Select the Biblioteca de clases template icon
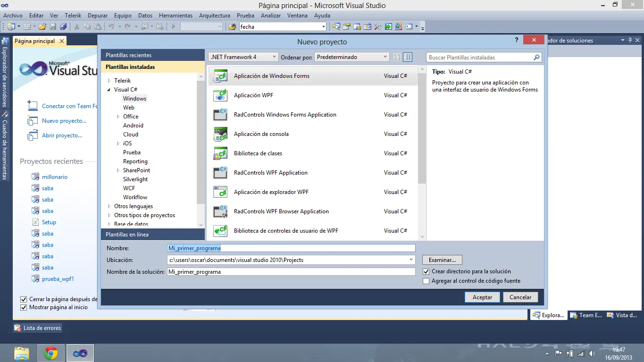644x362 pixels. [220, 153]
